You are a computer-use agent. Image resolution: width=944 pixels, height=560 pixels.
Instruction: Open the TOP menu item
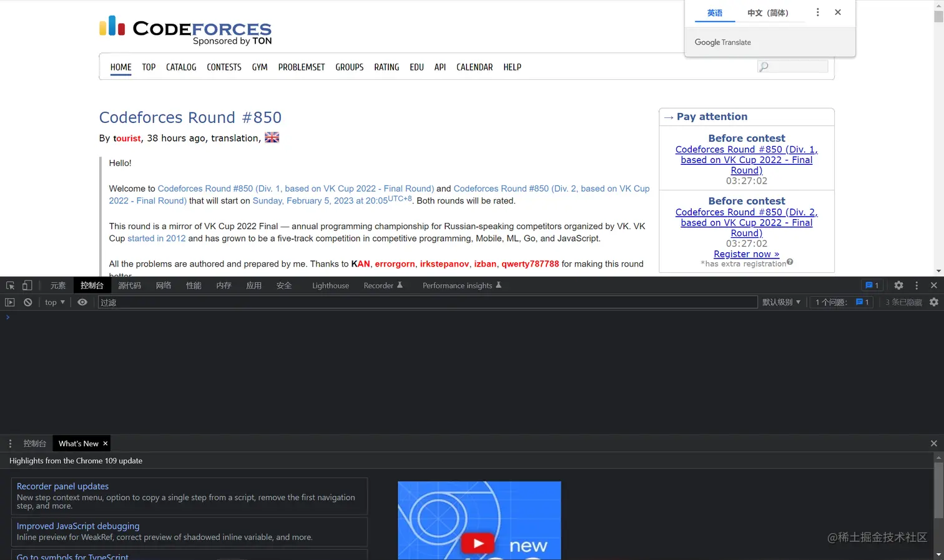point(149,67)
